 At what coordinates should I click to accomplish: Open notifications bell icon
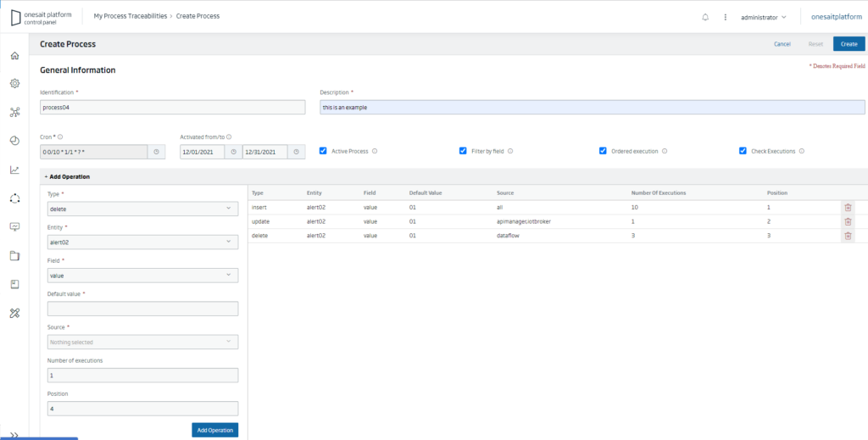pos(705,17)
